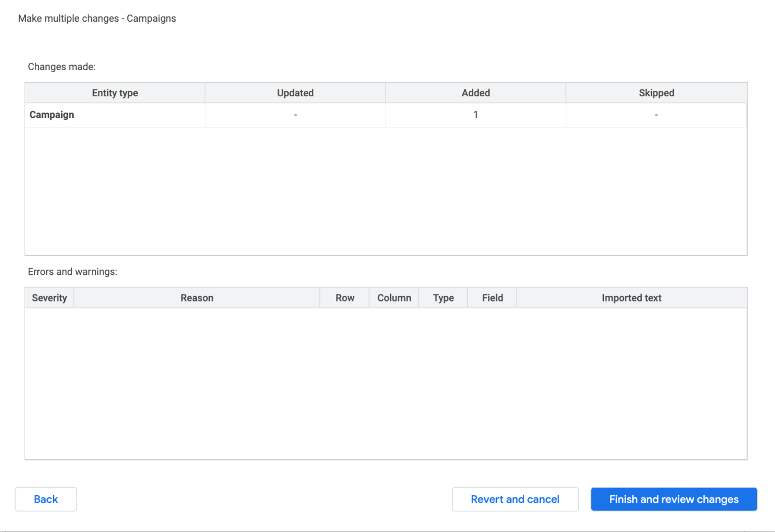Click the Errors and warnings label
The height and width of the screenshot is (532, 775).
(x=73, y=271)
